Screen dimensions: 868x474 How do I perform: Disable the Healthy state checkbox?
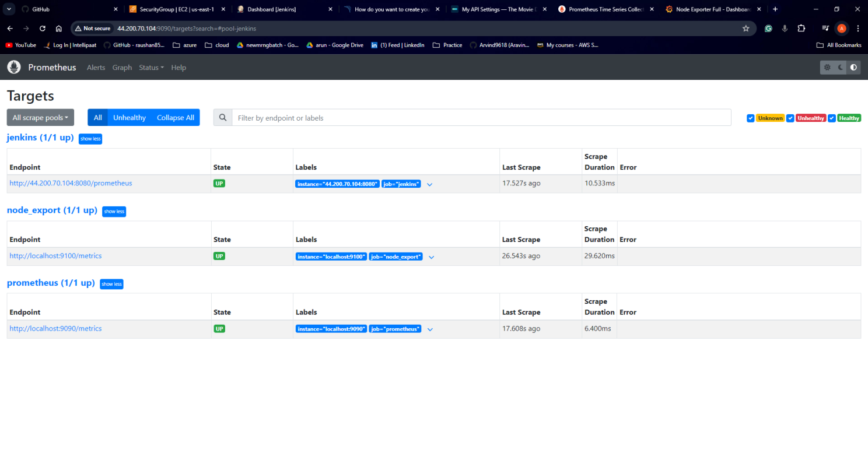click(x=832, y=118)
